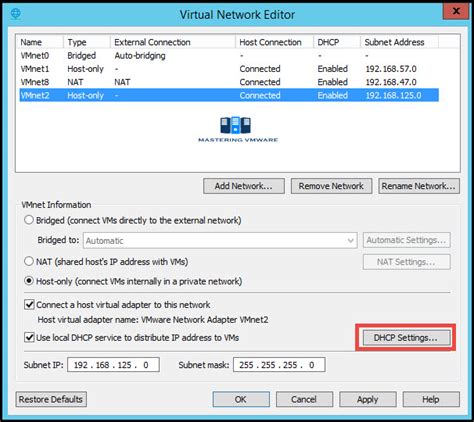Click Enabled DHCP cell for VMnet1
This screenshot has width=474, height=422.
[332, 69]
